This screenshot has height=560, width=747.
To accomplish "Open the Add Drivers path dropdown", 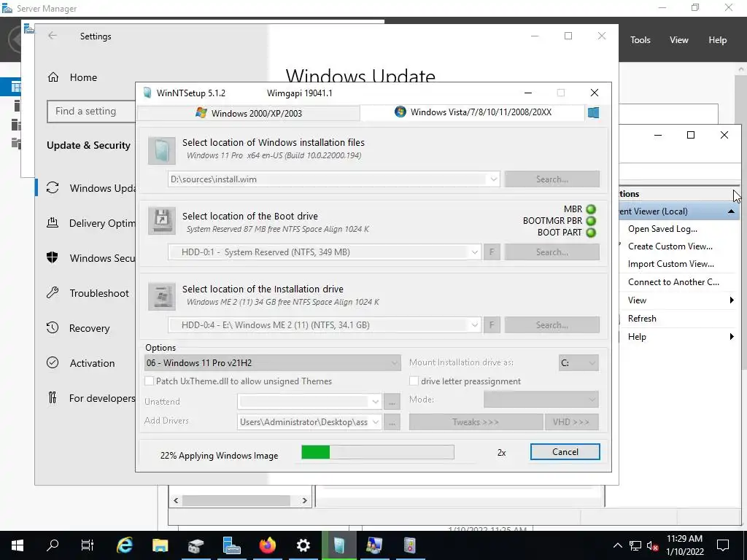I will point(376,422).
